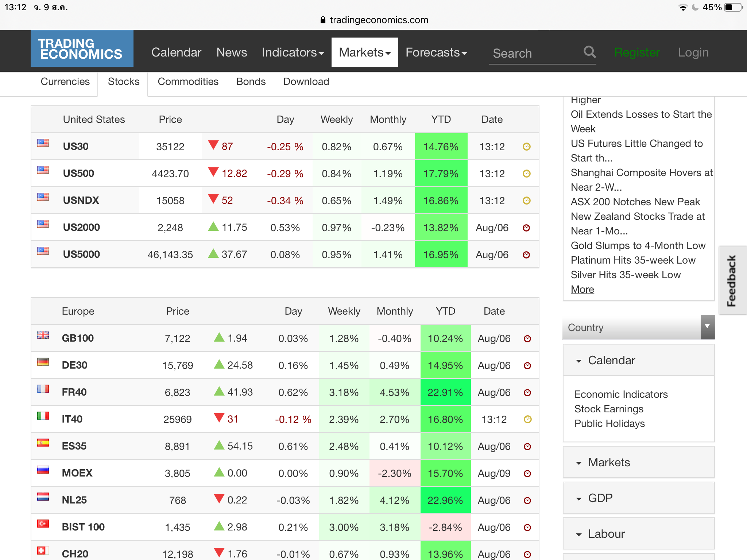Click the red status icon in NL25 row
The height and width of the screenshot is (560, 747).
point(527,501)
